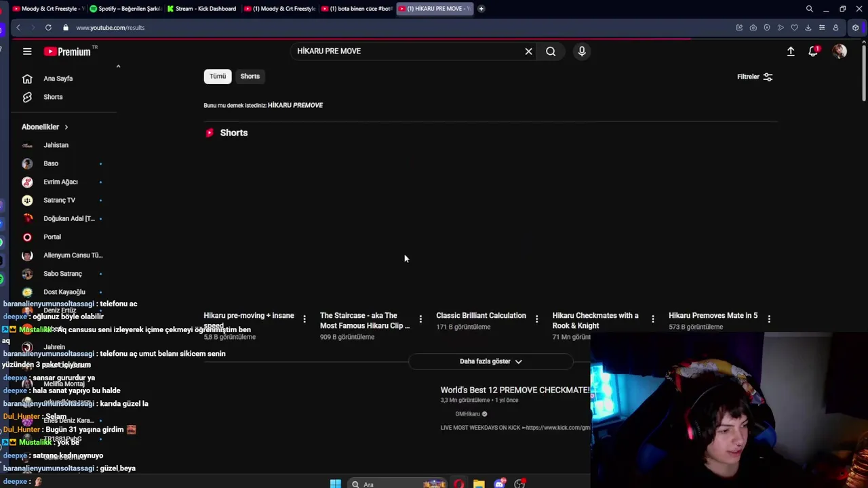Click the camera snapshot icon in address bar
The height and width of the screenshot is (488, 868).
pyautogui.click(x=753, y=28)
